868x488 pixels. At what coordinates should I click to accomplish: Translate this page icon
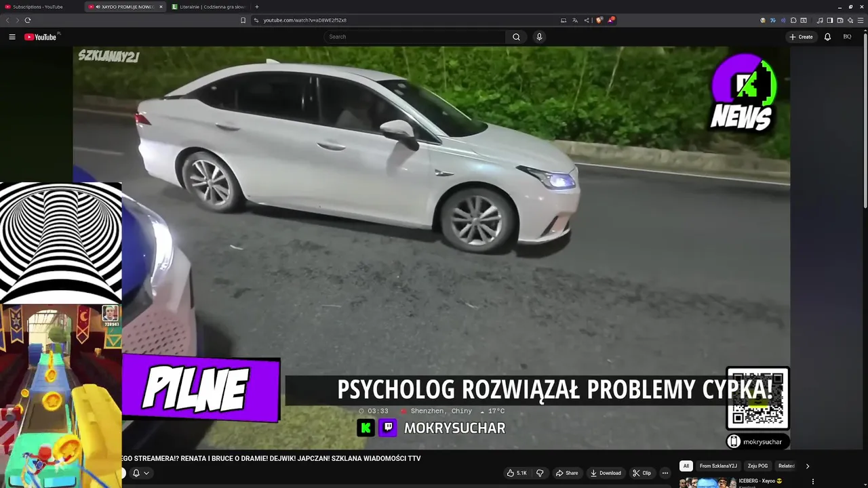[x=575, y=20]
